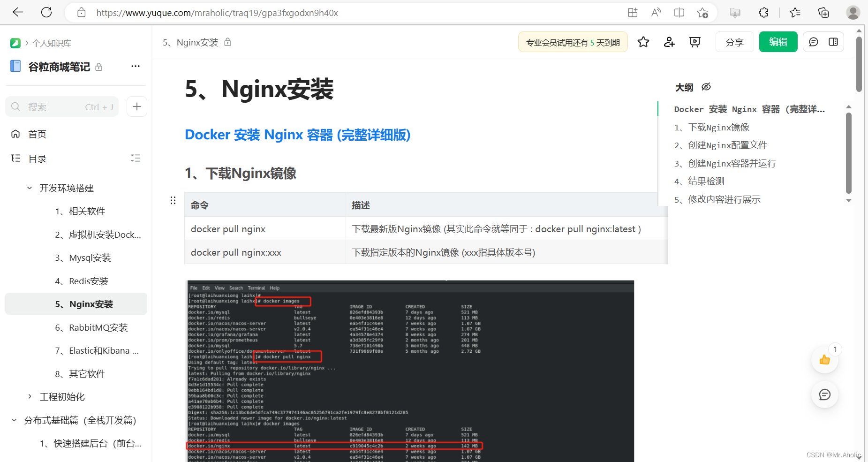Image resolution: width=868 pixels, height=462 pixels.
Task: Create a new document with the plus icon
Action: click(x=136, y=106)
